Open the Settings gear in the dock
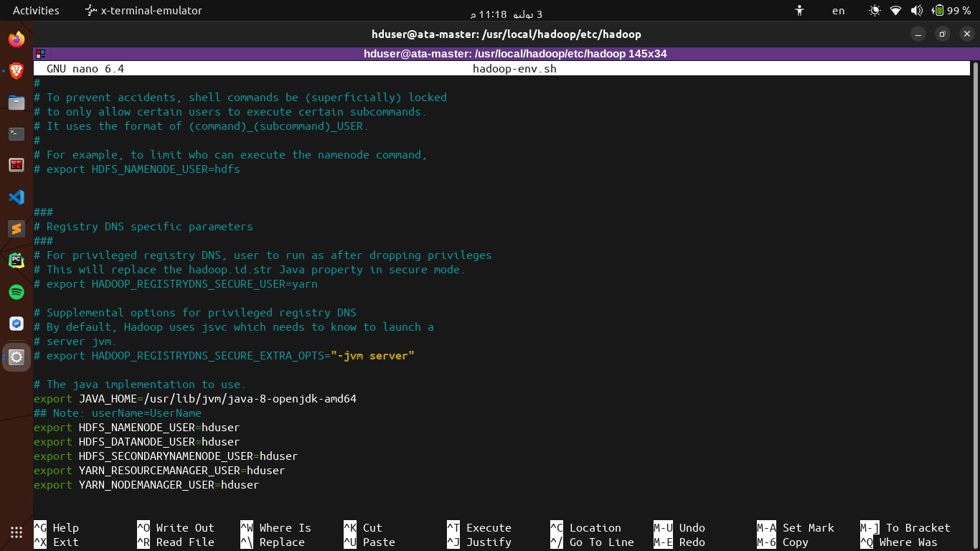The width and height of the screenshot is (980, 551). pyautogui.click(x=16, y=357)
